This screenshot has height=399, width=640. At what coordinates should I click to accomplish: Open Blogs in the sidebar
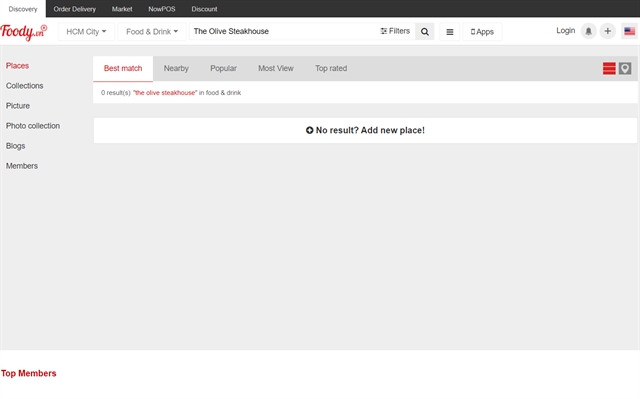(x=16, y=146)
